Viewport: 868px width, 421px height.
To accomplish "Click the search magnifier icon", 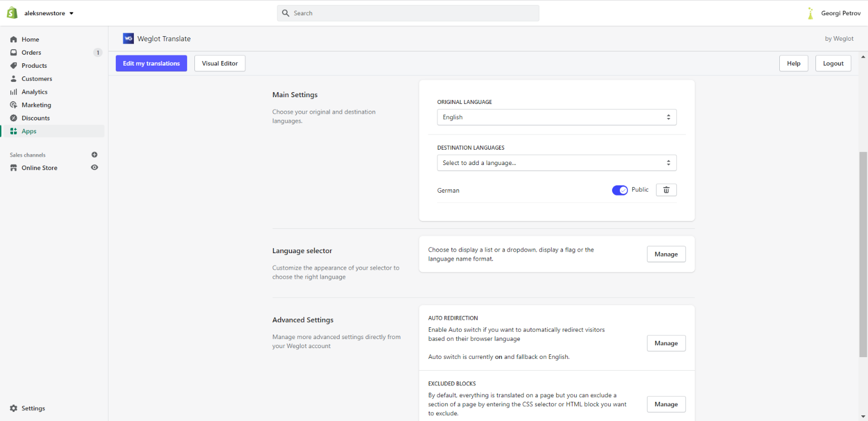I will (x=286, y=13).
